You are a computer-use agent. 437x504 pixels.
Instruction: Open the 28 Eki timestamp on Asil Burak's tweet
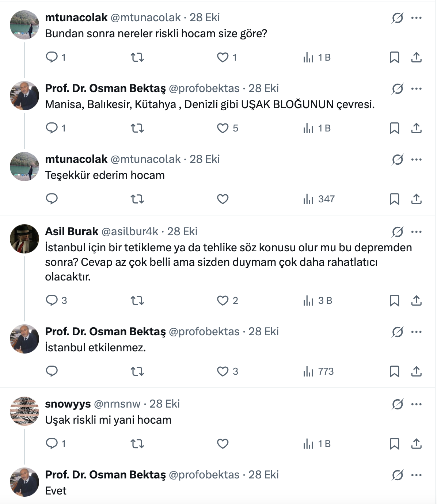click(182, 232)
